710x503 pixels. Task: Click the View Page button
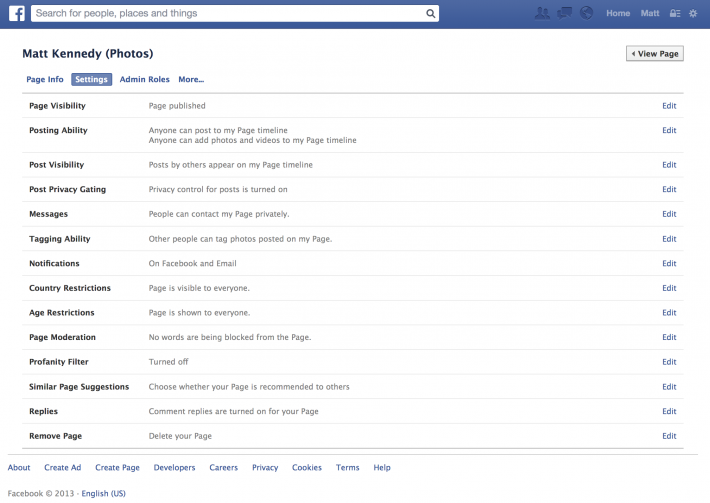(655, 53)
